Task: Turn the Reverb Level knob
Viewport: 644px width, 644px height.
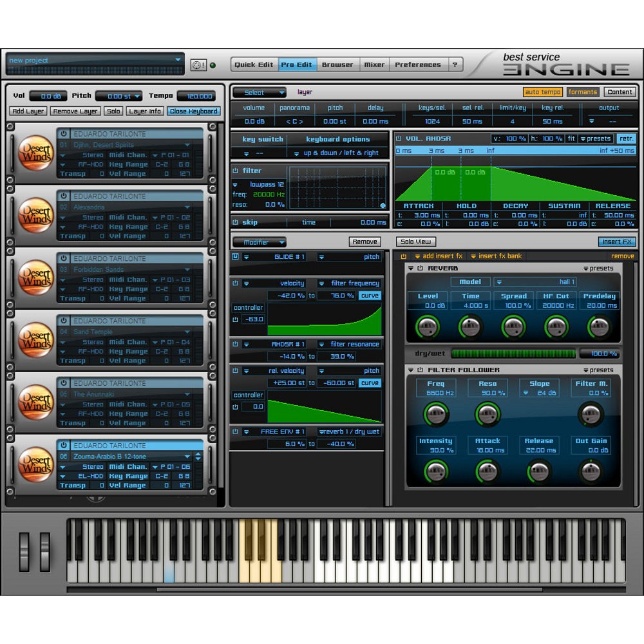Action: 428,327
